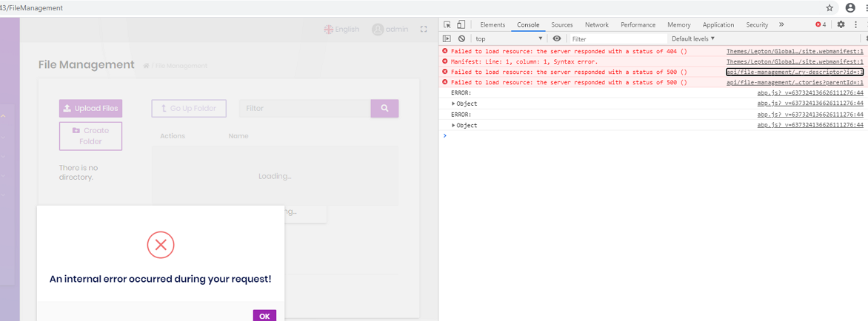The image size is (868, 321).
Task: Open the api/file-management directories parentId link
Action: pos(795,83)
